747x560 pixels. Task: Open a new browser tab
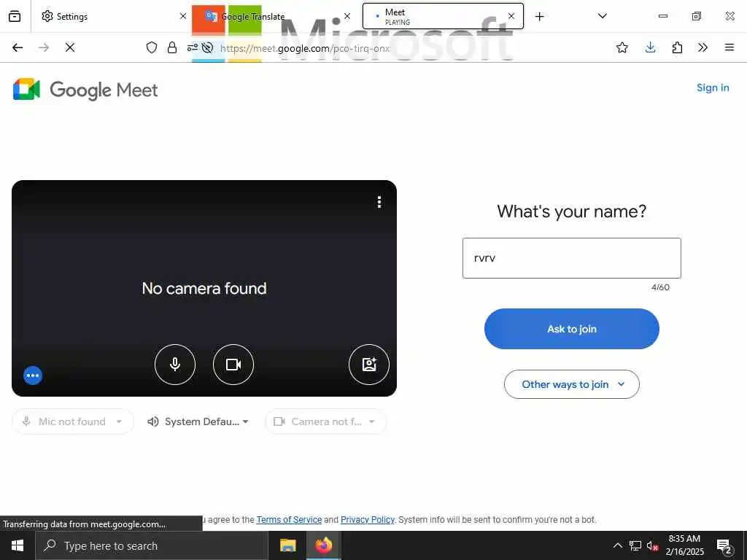[x=539, y=17]
